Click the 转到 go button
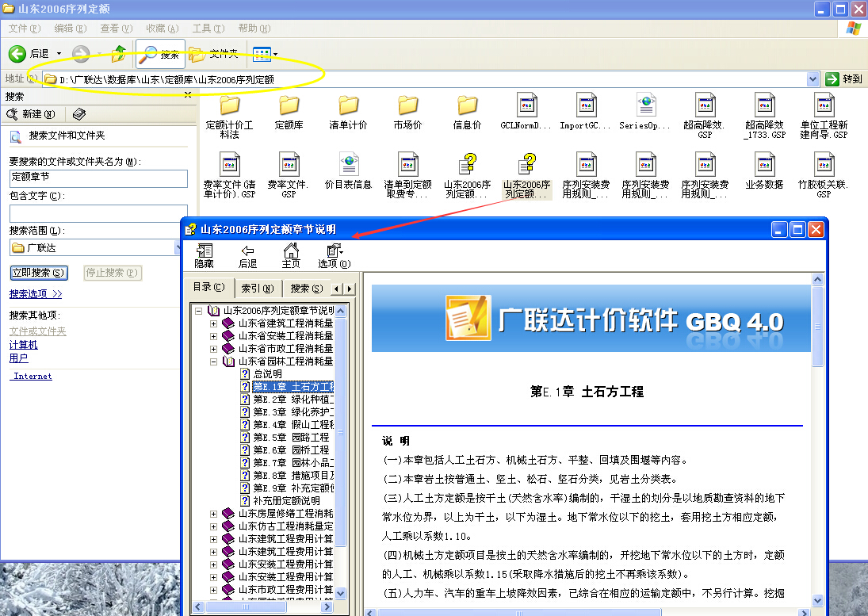Screen dimensions: 868x616 click(x=844, y=79)
